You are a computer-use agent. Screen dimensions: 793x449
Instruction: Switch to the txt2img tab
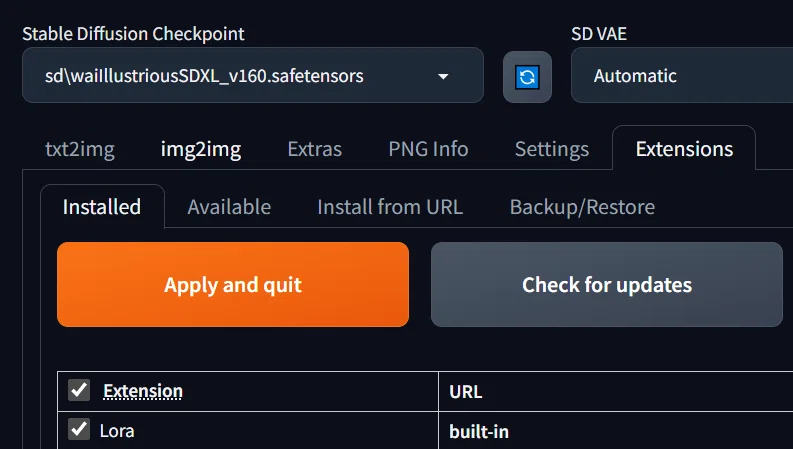80,149
